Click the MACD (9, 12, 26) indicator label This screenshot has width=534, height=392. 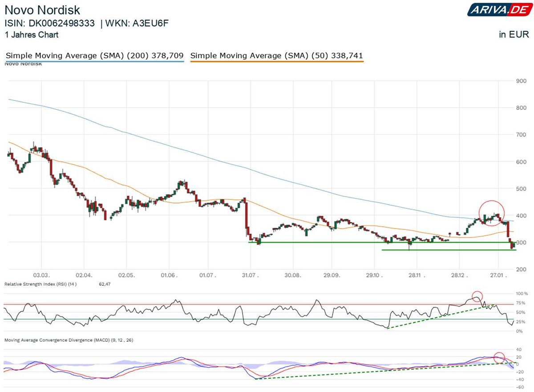pos(69,340)
